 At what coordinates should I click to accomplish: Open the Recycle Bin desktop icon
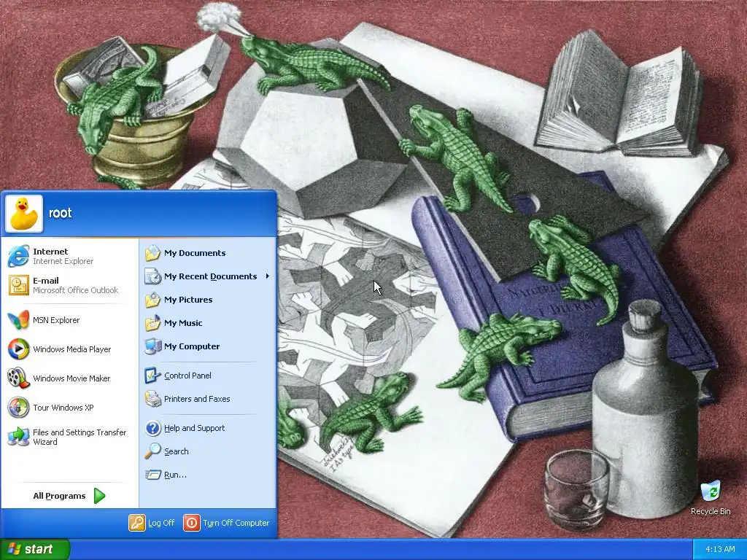click(x=711, y=491)
